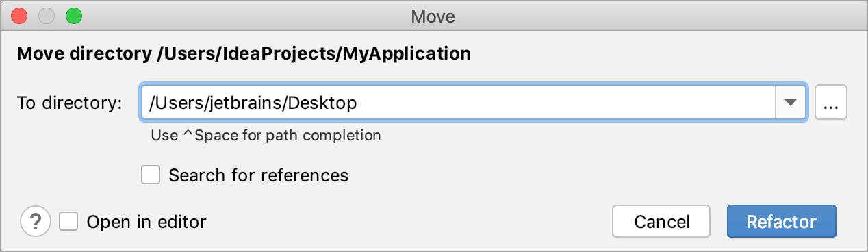Click MyApplication in the heading path
Image resolution: width=868 pixels, height=252 pixels.
[406, 53]
